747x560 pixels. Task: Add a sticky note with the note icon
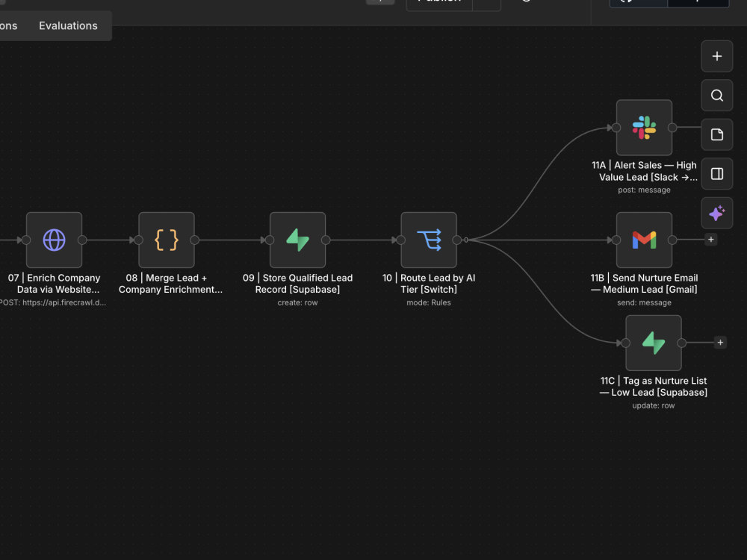[x=717, y=134]
